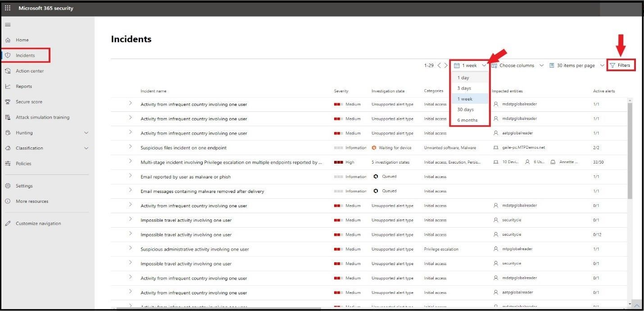
Task: Select 1 day from time range list
Action: coord(463,78)
